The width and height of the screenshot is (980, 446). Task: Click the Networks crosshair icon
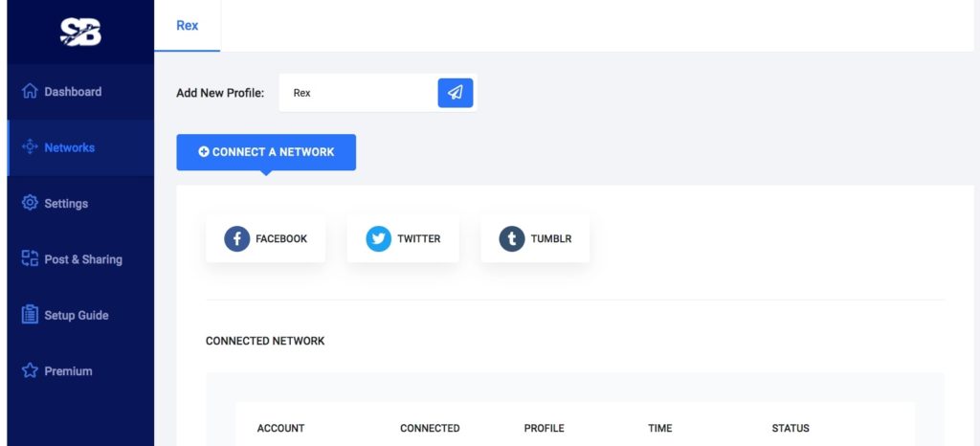(x=30, y=147)
